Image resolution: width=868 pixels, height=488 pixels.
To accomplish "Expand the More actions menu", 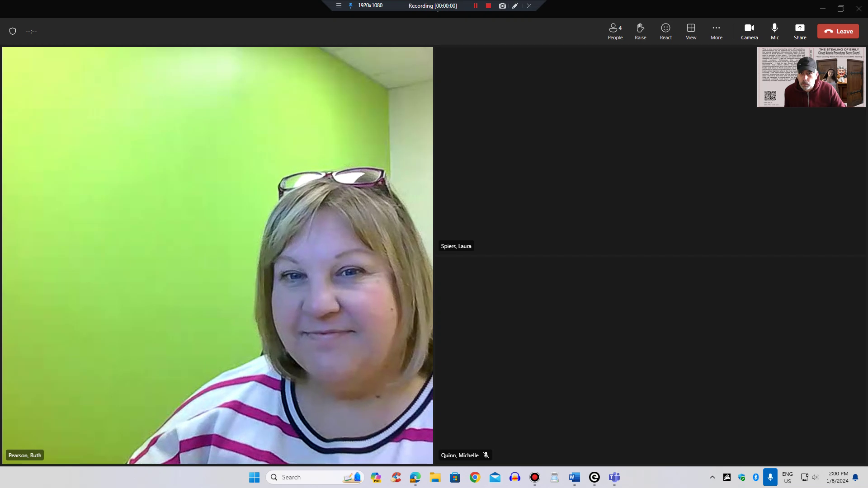I will tap(716, 31).
